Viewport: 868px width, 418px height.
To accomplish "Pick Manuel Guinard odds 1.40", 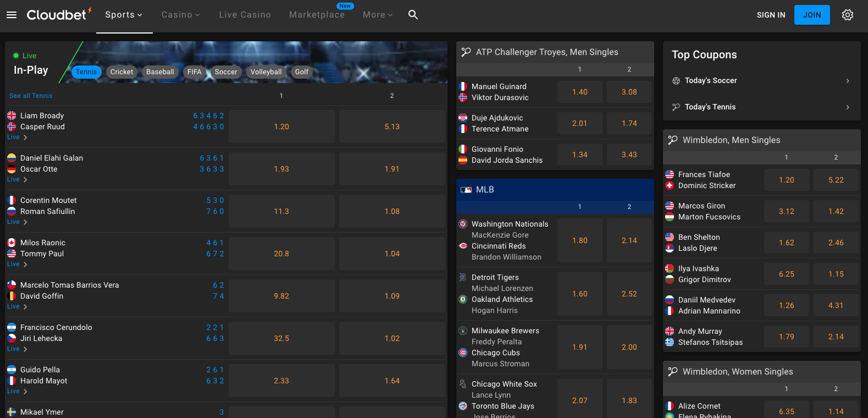I will click(580, 92).
